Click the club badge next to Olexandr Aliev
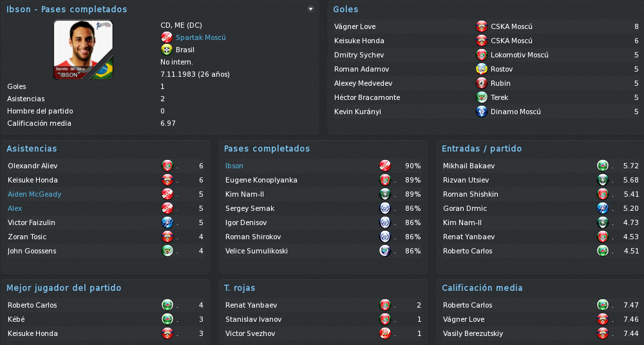This screenshot has width=644, height=345. click(x=167, y=166)
